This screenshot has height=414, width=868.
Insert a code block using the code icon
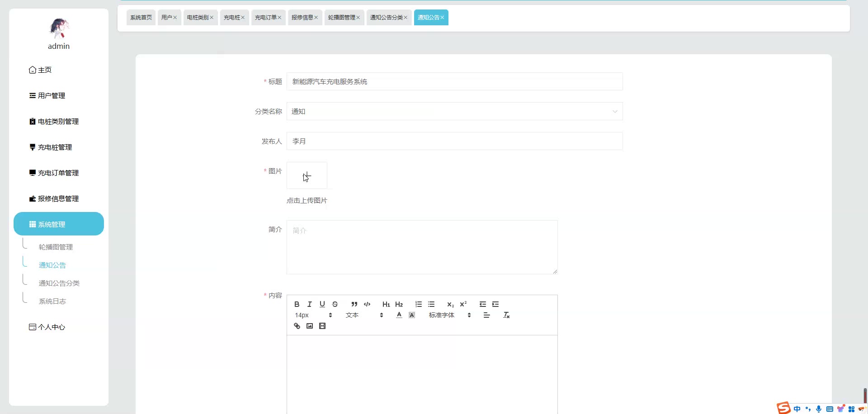(x=367, y=304)
